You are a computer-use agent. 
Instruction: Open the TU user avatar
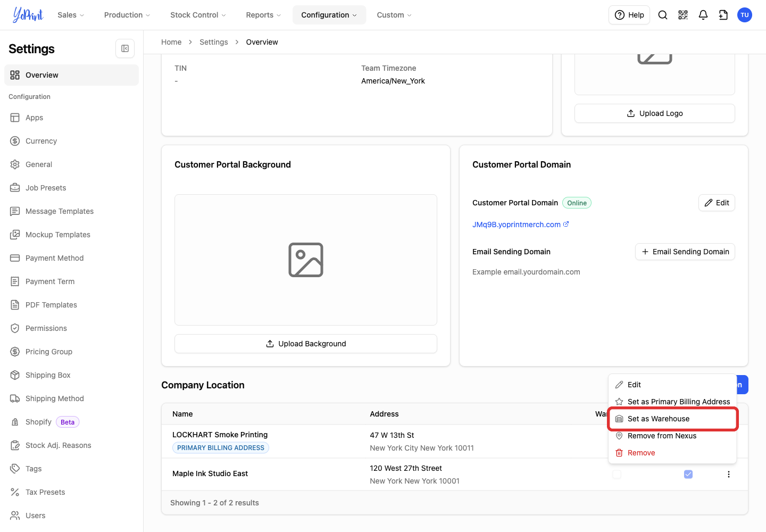click(x=745, y=15)
